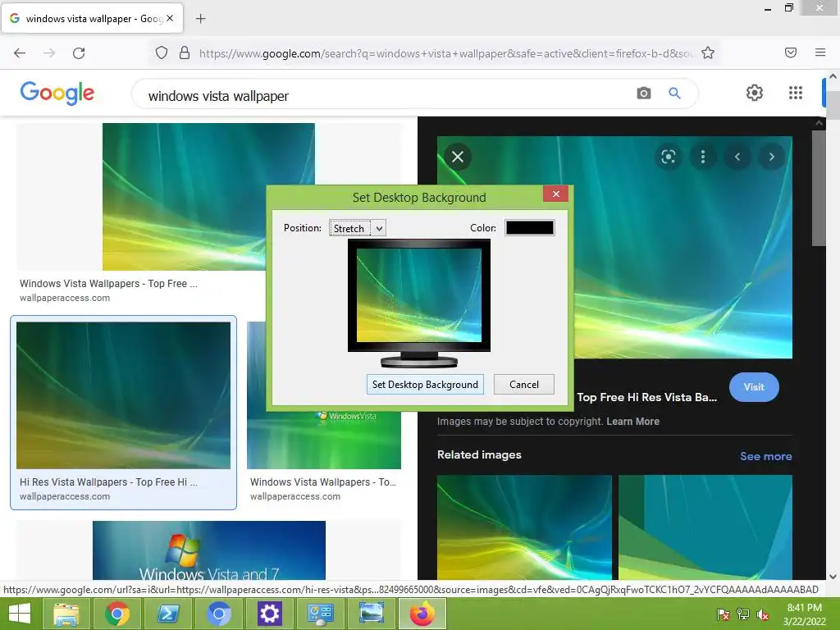Click See more related images
This screenshot has height=630, width=840.
pos(765,456)
